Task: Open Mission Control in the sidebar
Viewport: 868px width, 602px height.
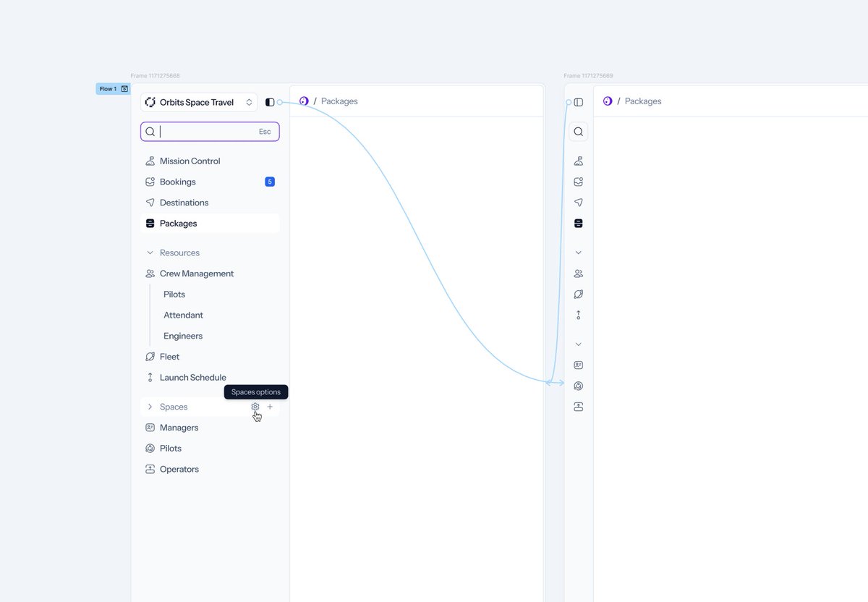Action: click(210, 161)
